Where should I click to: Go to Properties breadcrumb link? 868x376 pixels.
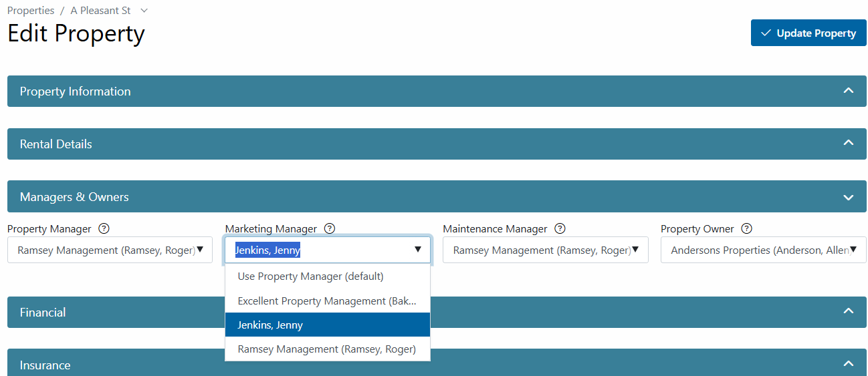click(31, 11)
